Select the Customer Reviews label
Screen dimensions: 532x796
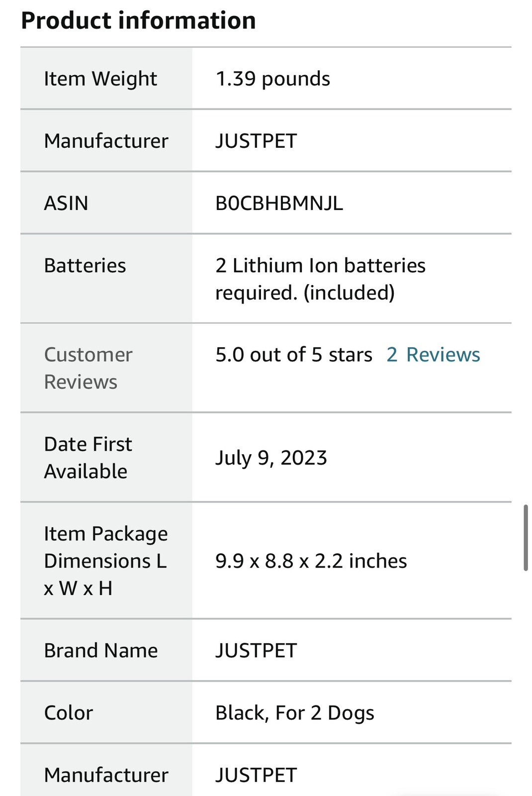(88, 368)
